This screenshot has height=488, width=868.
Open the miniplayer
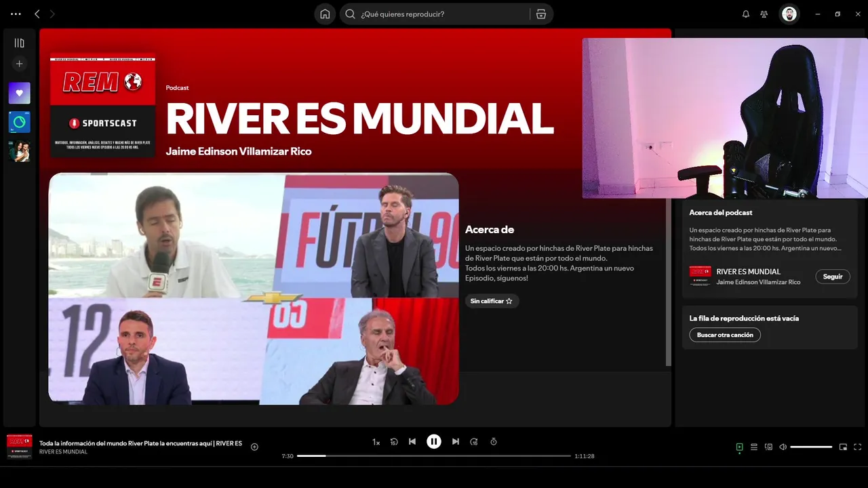843,447
